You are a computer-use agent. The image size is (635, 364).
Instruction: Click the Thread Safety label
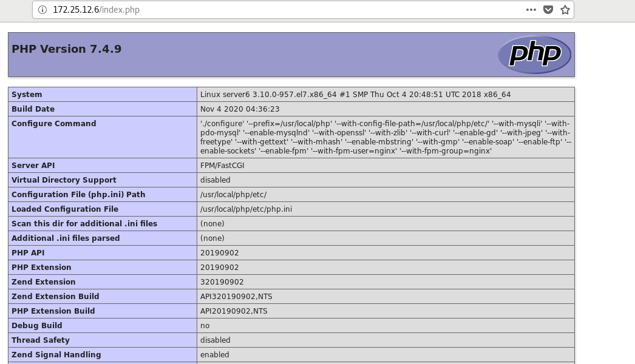click(41, 340)
